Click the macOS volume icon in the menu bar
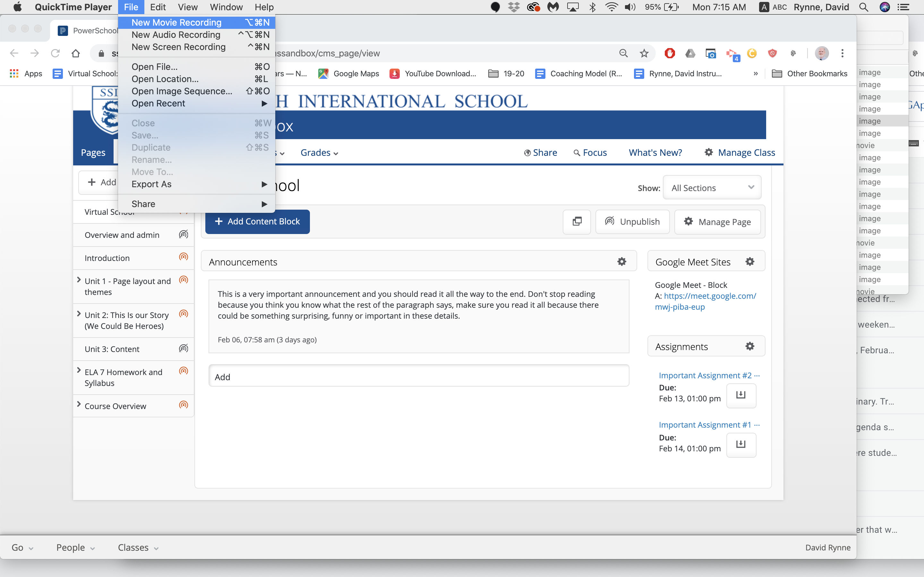The image size is (924, 577). [630, 7]
